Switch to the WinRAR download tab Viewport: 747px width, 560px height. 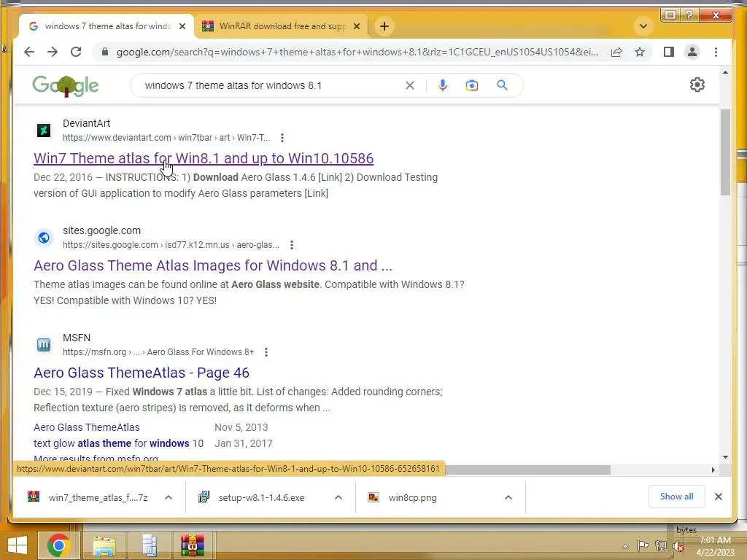pyautogui.click(x=282, y=26)
